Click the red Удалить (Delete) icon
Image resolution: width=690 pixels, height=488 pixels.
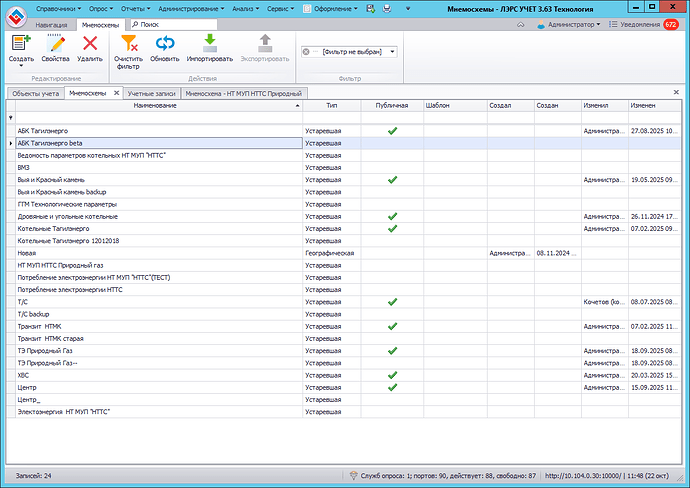tap(90, 44)
